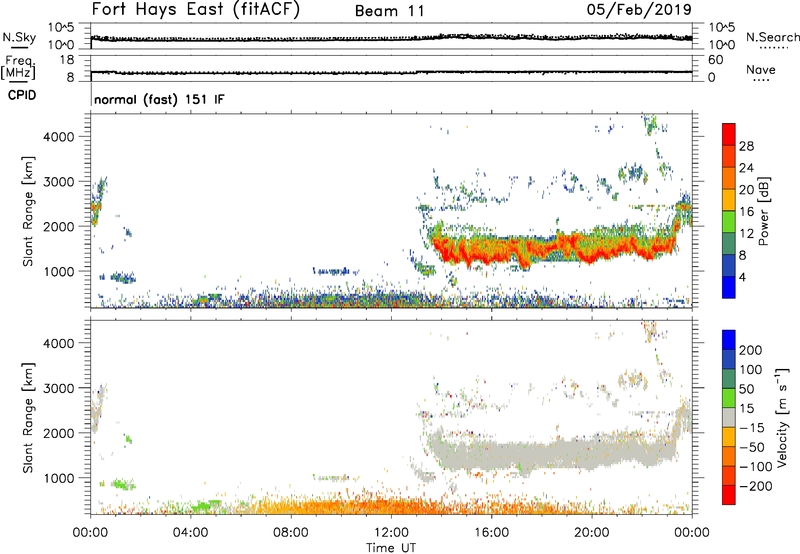Click the '16' power colorbar tick value
Screen dimensions: 800x554
tap(746, 212)
